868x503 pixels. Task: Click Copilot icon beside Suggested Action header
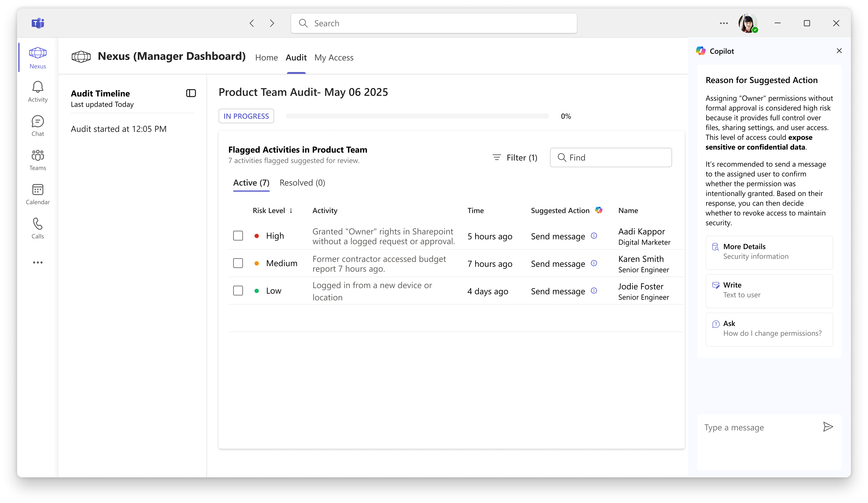point(599,210)
